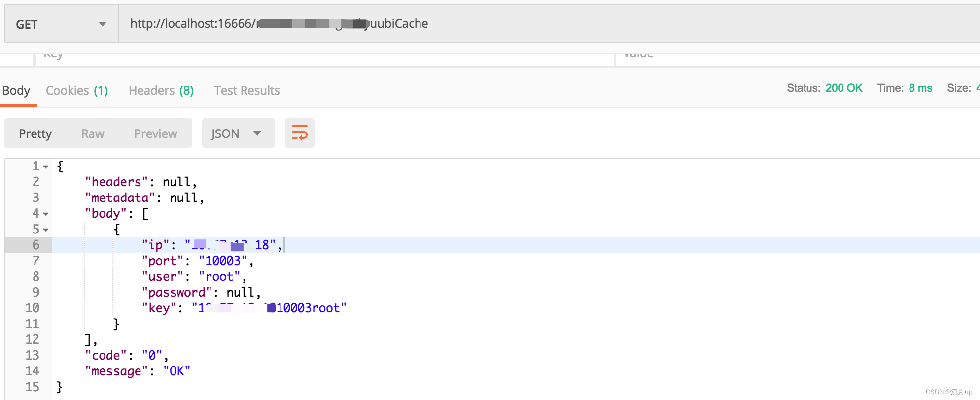Click line number 15 in the gutter
This screenshot has height=400, width=980.
pos(33,387)
